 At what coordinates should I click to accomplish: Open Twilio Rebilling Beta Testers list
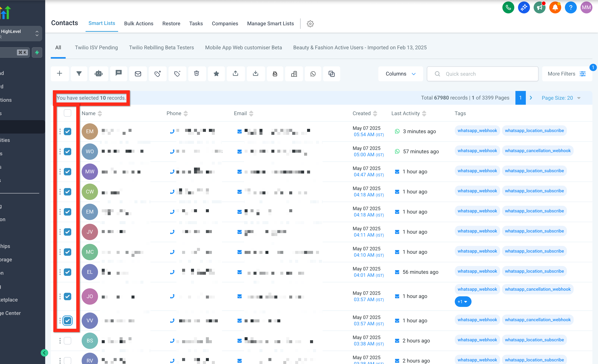click(161, 48)
